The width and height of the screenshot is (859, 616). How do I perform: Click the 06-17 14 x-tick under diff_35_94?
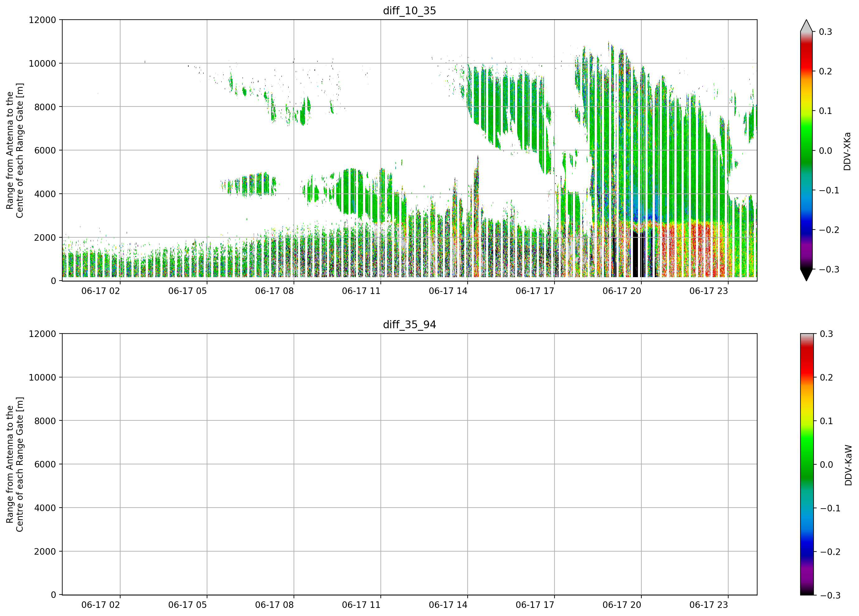tap(448, 605)
